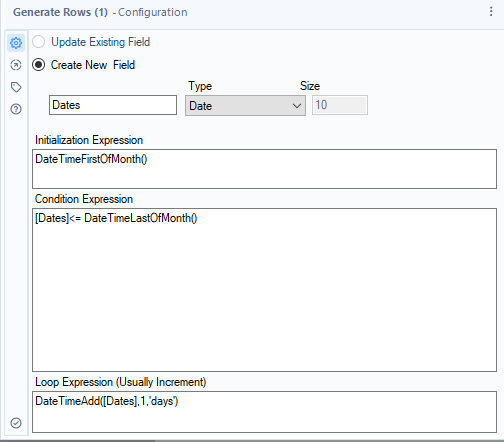Select Create New Field radio button

(x=39, y=65)
